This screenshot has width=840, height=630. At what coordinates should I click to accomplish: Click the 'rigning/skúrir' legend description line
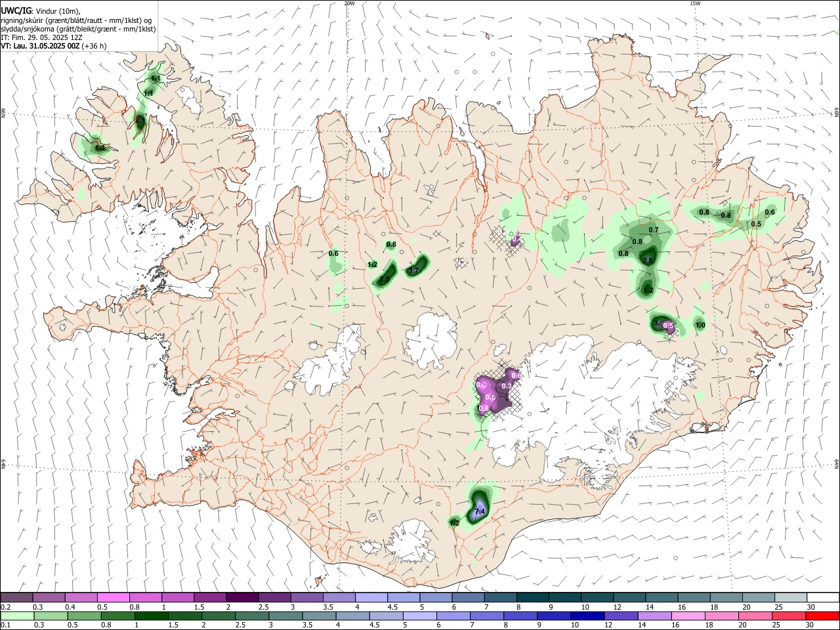[77, 20]
